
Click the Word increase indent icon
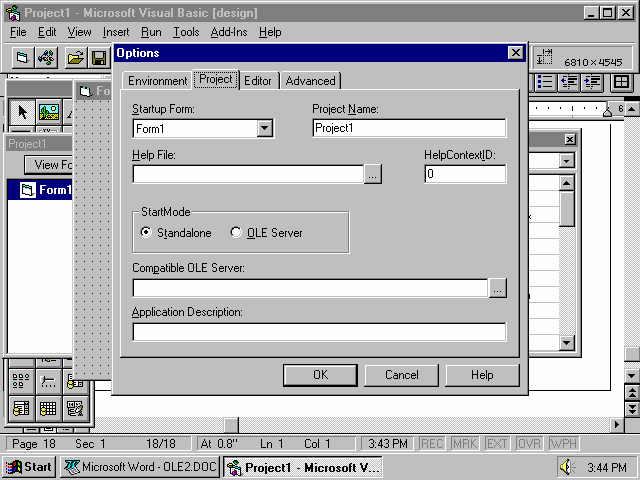594,82
